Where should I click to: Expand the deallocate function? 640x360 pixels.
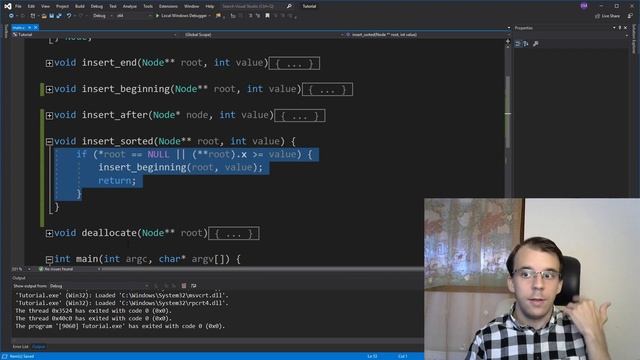(49, 233)
